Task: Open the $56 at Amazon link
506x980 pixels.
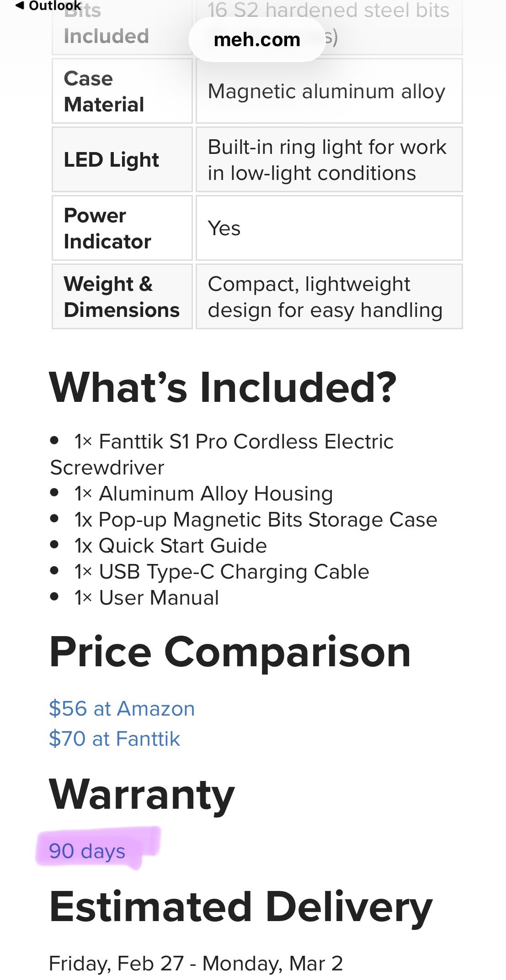Action: 122,709
